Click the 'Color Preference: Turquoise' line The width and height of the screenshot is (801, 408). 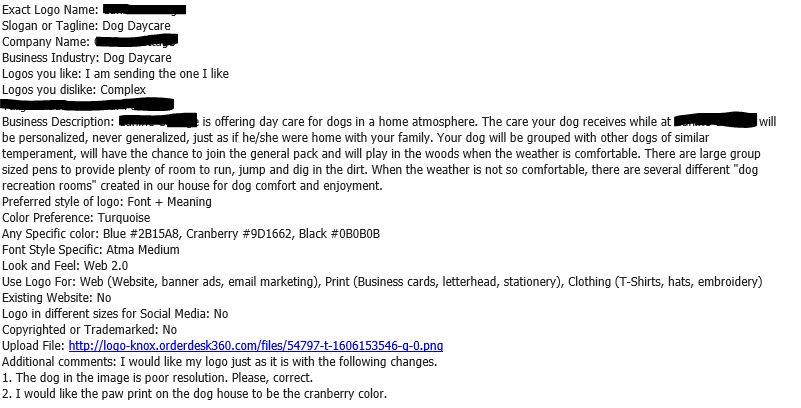(76, 218)
